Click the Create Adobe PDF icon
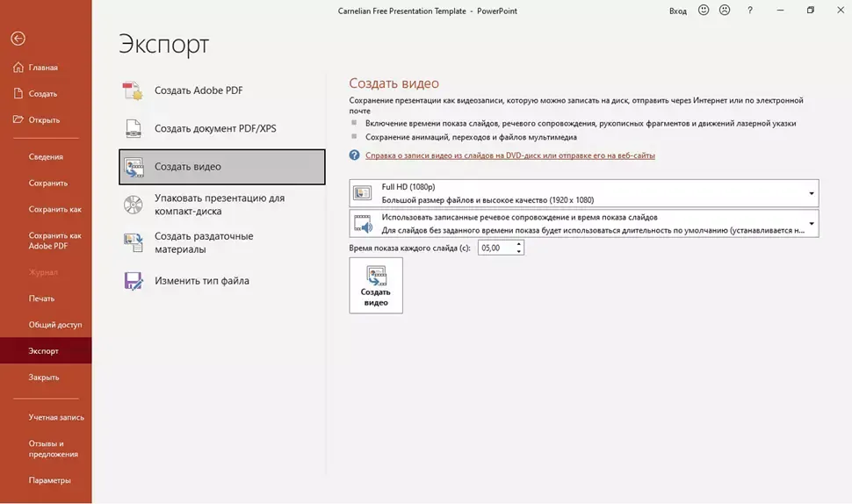The width and height of the screenshot is (852, 504). [133, 90]
